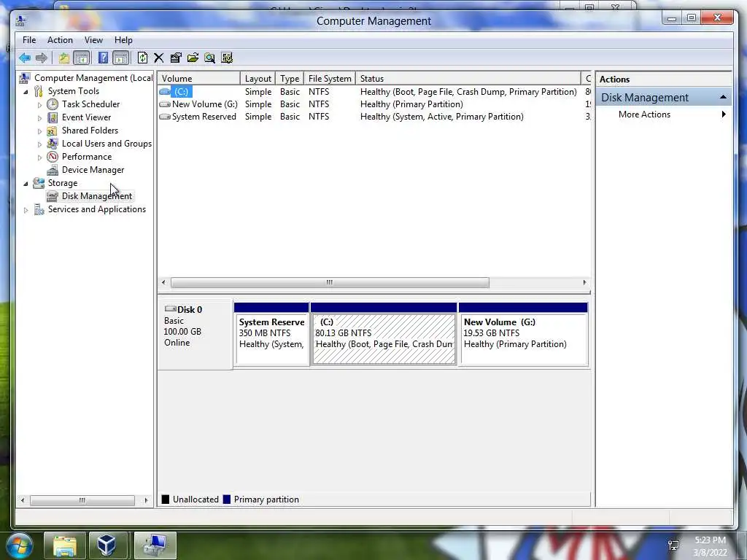The width and height of the screenshot is (747, 560).
Task: Toggle Show/Hide Action Pane toolbar button
Action: 121,58
